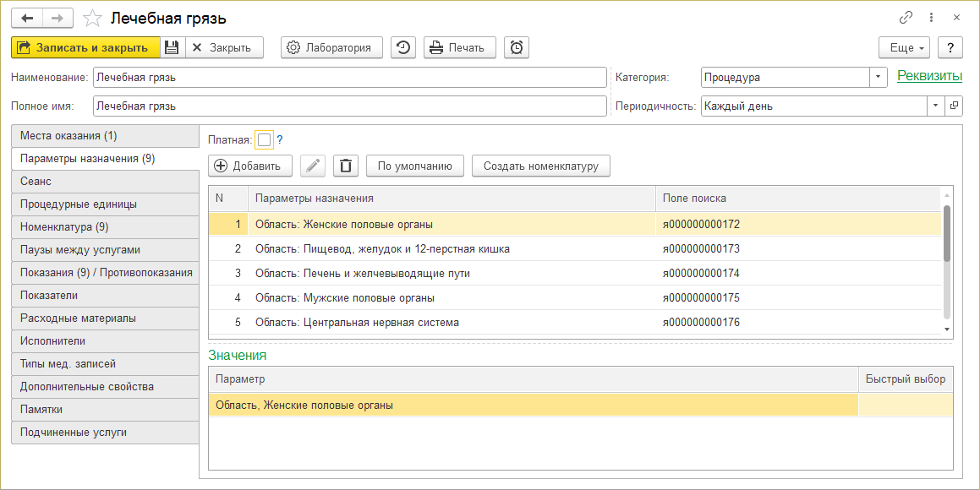The image size is (980, 490).
Task: Toggle the Платная checkbox
Action: click(x=264, y=140)
